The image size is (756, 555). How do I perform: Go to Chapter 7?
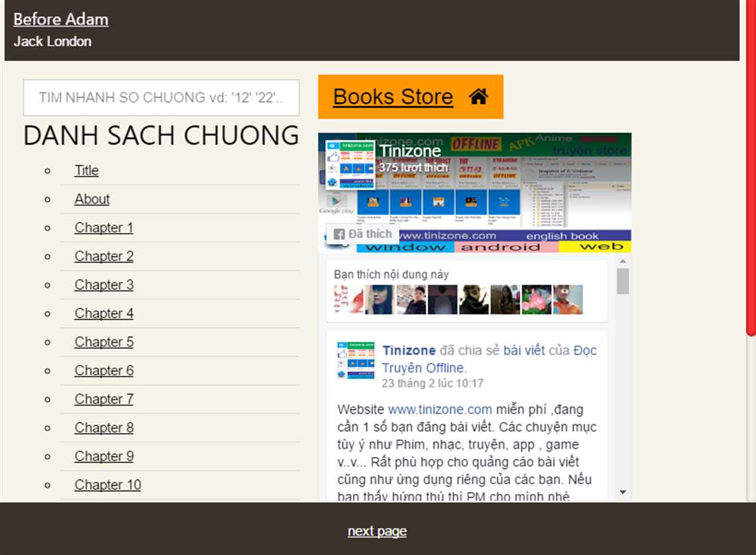(103, 399)
